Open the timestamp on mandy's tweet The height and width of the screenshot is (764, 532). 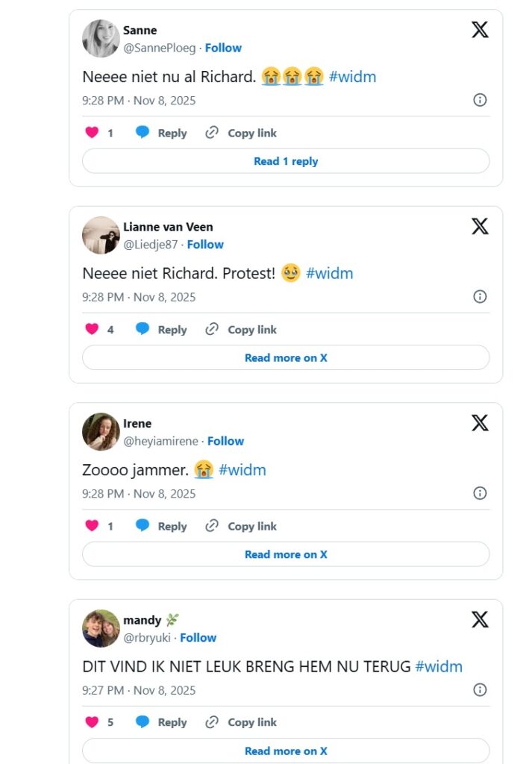139,690
